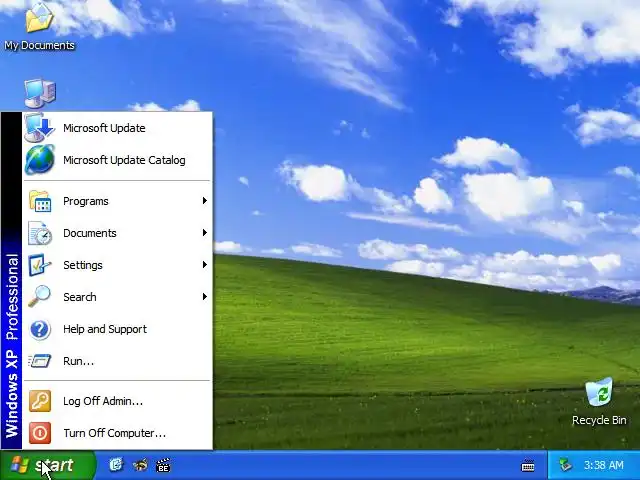The height and width of the screenshot is (480, 640).
Task: Click the first Quick Launch page icon
Action: tap(116, 465)
